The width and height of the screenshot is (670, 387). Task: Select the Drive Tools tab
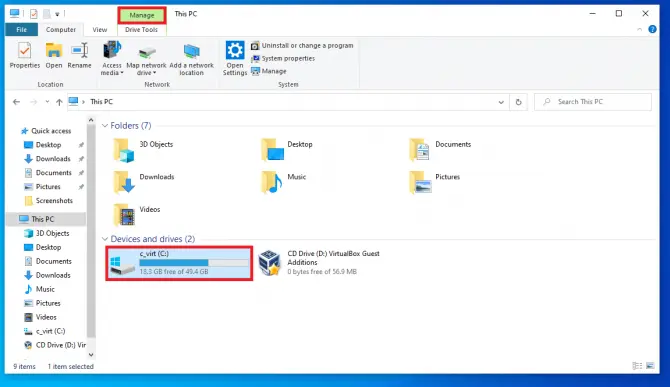pos(141,29)
